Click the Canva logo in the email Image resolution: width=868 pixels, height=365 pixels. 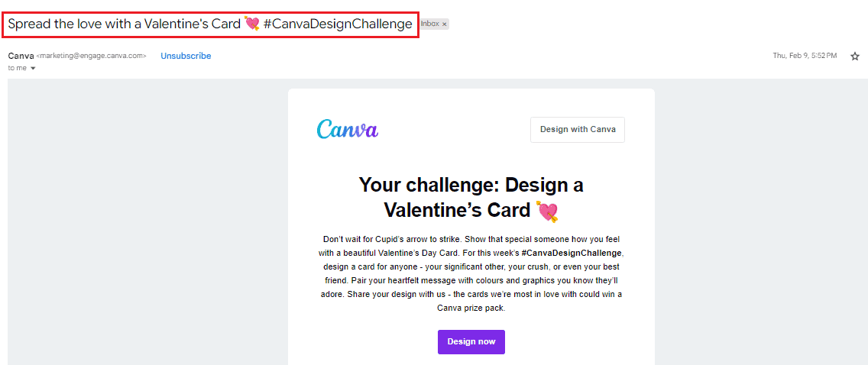tap(348, 128)
